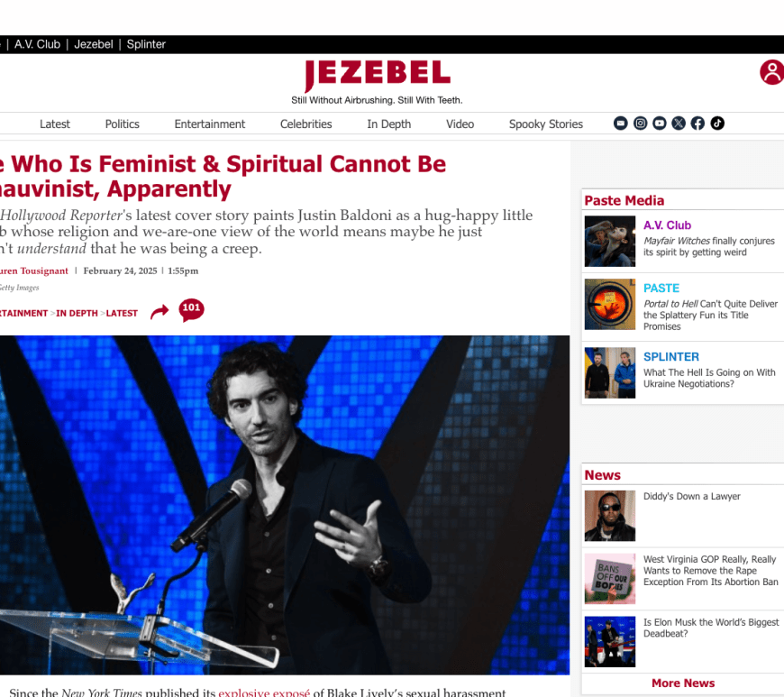784x697 pixels.
Task: Open the IN DEPTH breadcrumb tag
Action: tap(77, 313)
